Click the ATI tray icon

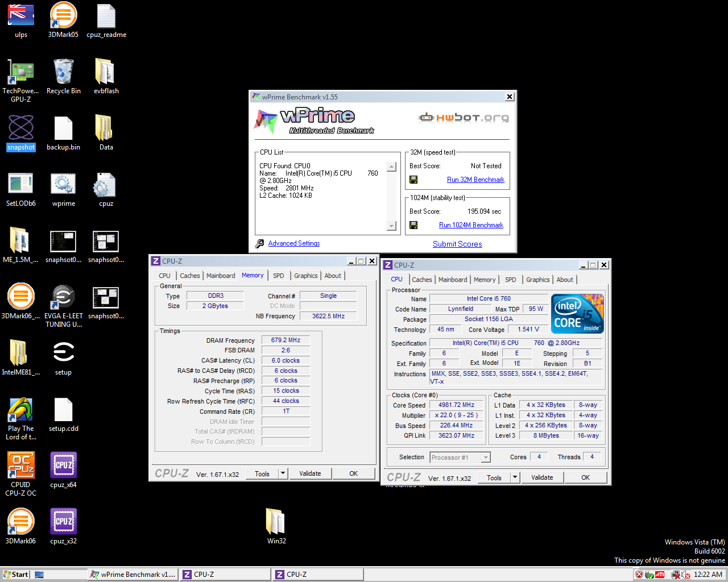click(660, 575)
